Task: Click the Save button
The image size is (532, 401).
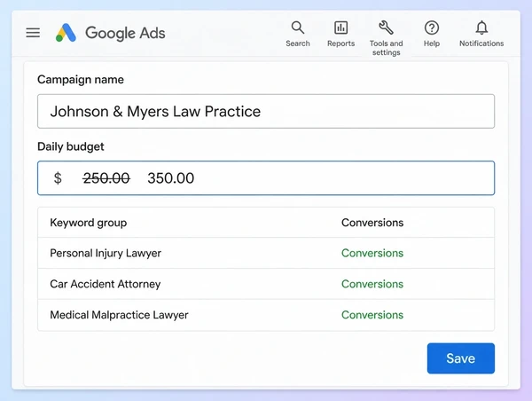Action: pyautogui.click(x=461, y=358)
